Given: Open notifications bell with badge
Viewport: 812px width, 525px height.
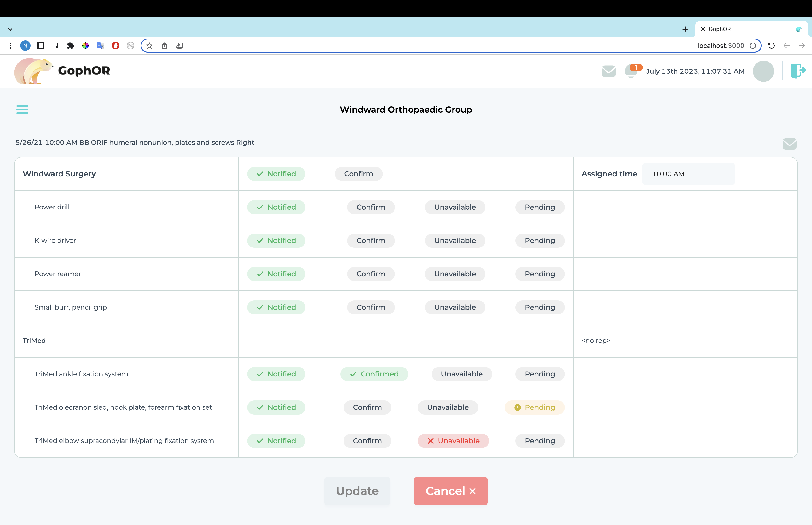Looking at the screenshot, I should [x=632, y=71].
